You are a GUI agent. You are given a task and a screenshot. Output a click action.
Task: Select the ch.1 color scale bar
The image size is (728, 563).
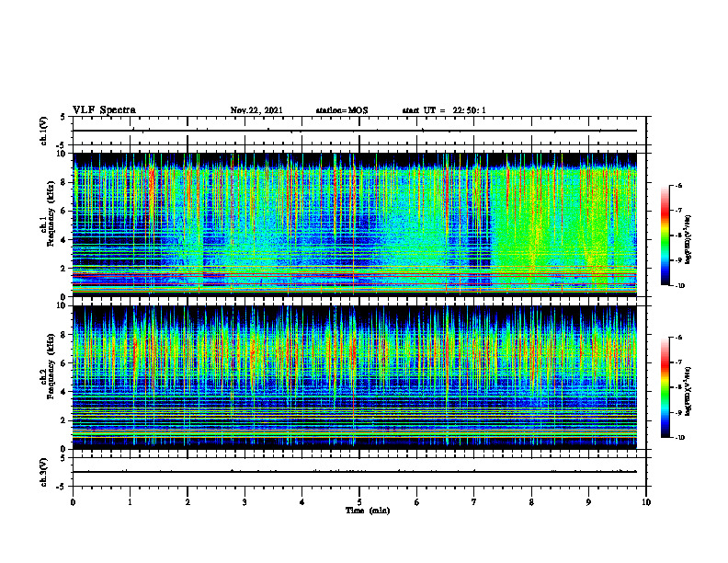click(x=665, y=236)
